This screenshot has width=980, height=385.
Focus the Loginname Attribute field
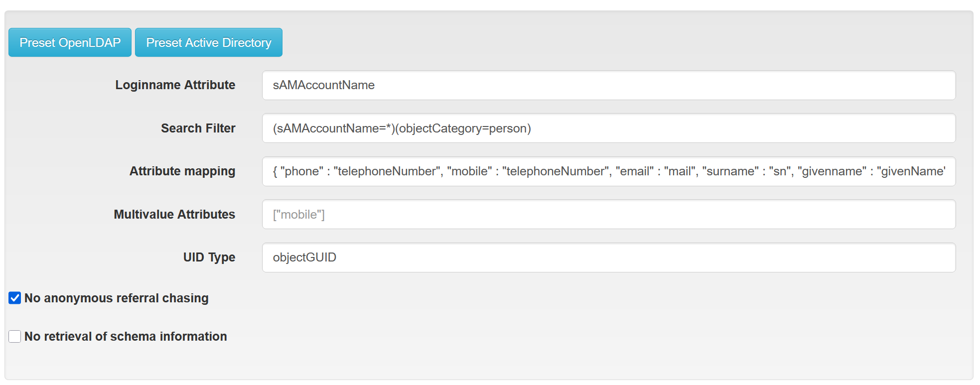click(609, 85)
